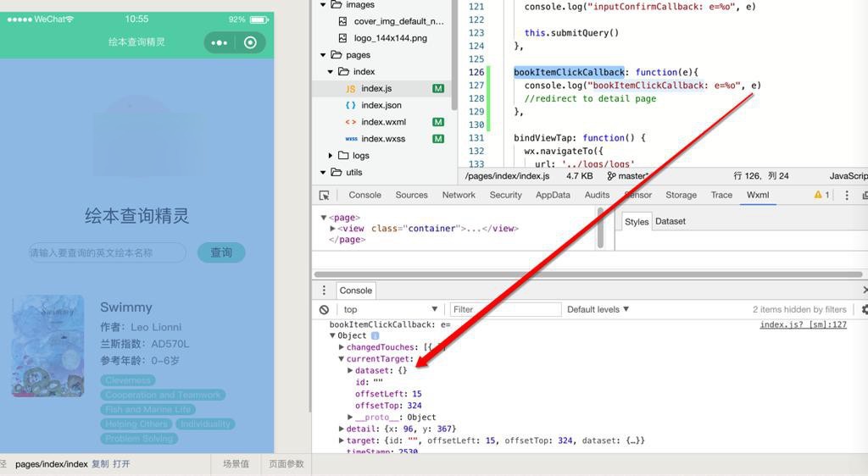
Task: Click the console Filter input
Action: tap(505, 310)
